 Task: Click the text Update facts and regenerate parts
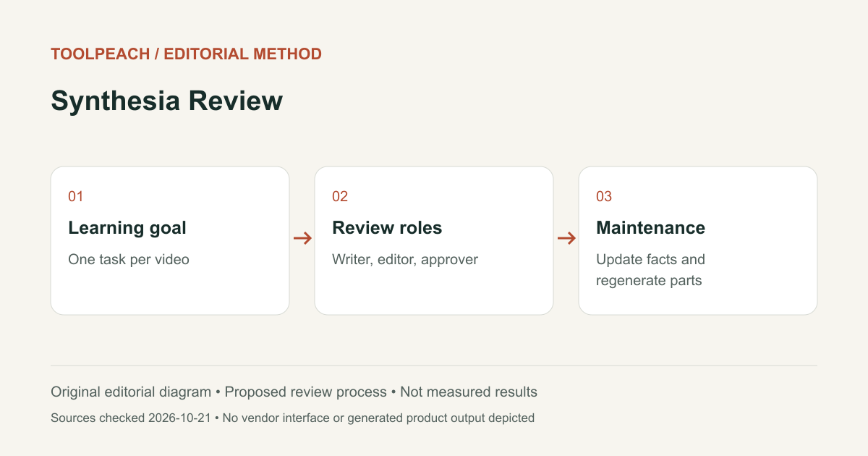pos(650,270)
